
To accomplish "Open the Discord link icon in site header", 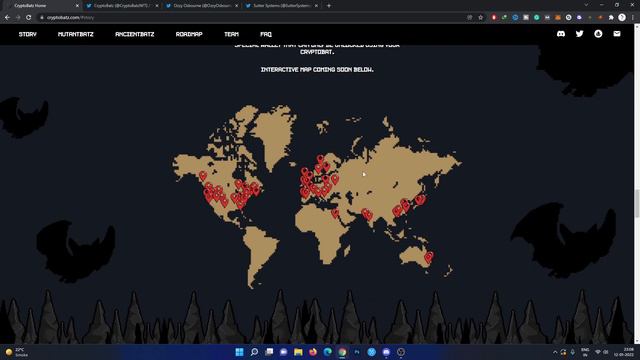I will click(561, 34).
